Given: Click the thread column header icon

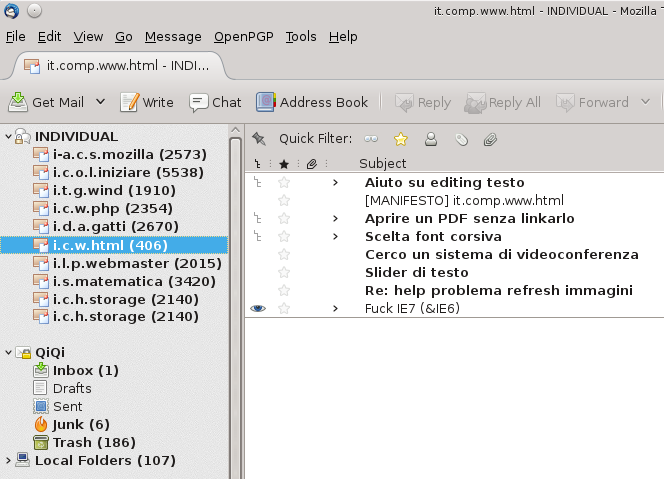Looking at the screenshot, I should click(x=257, y=163).
